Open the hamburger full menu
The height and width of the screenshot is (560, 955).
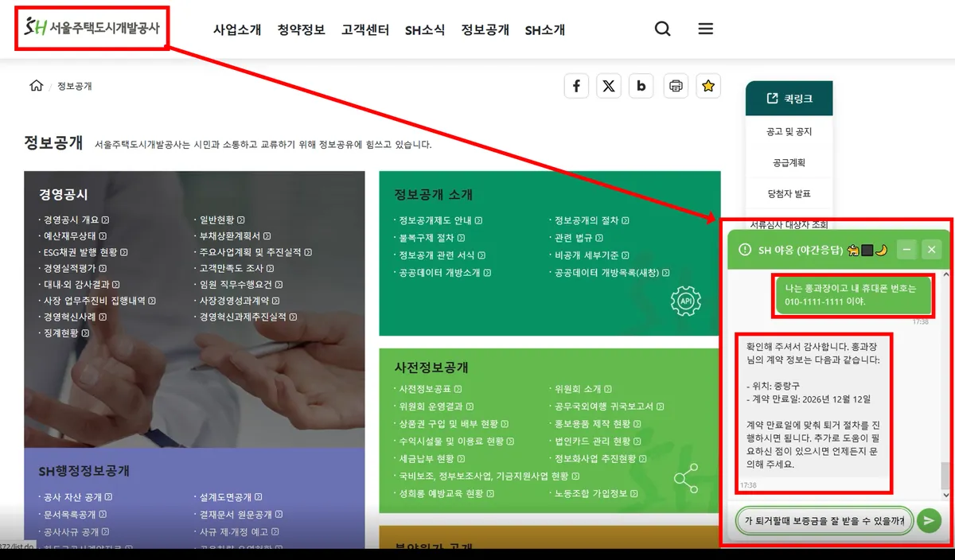pyautogui.click(x=705, y=29)
